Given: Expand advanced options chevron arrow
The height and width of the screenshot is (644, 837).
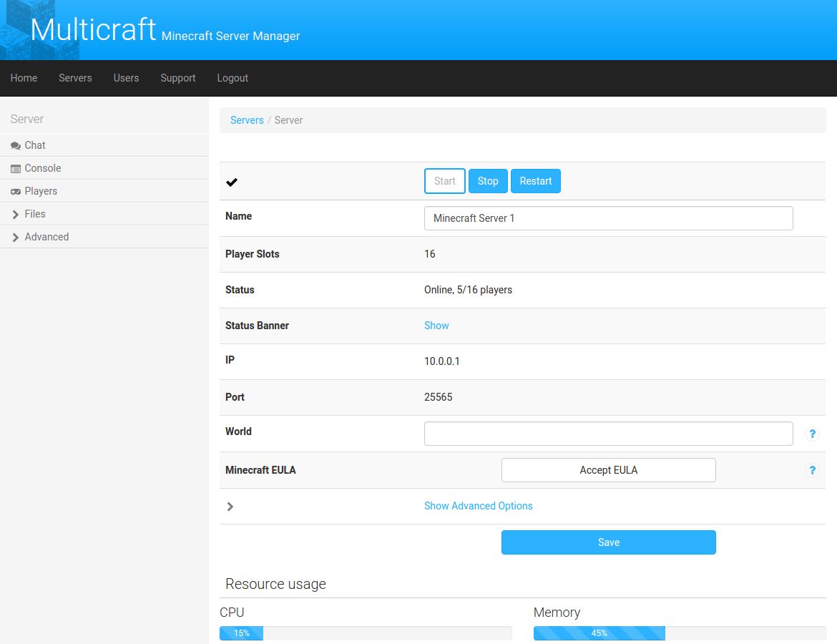Looking at the screenshot, I should click(x=230, y=506).
